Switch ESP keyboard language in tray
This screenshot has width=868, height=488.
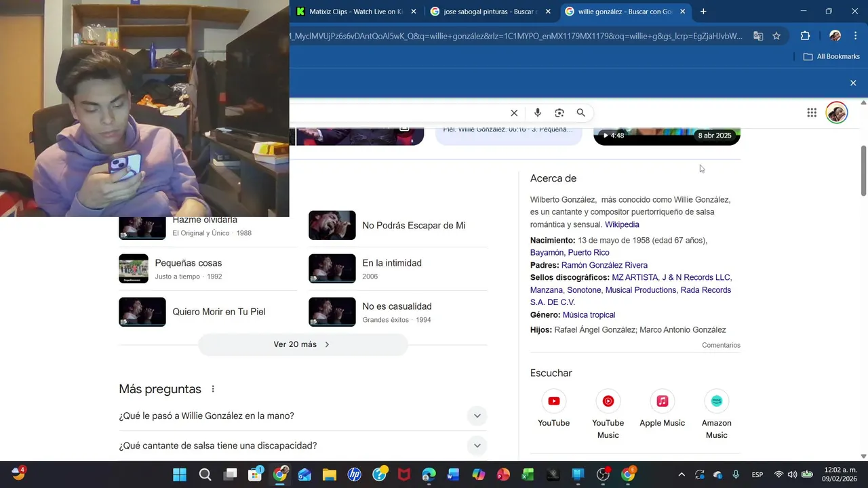pyautogui.click(x=757, y=474)
